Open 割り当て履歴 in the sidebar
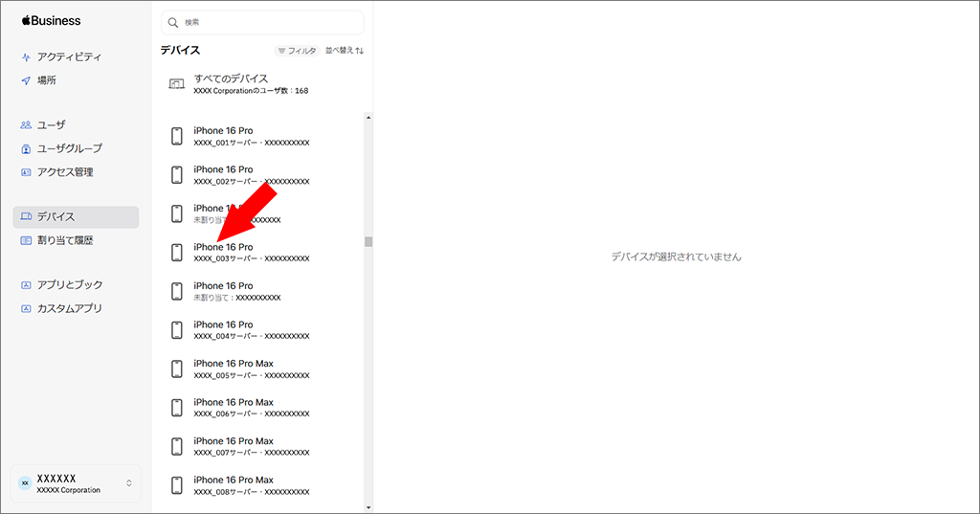Screen dimensions: 980x514 (65, 241)
